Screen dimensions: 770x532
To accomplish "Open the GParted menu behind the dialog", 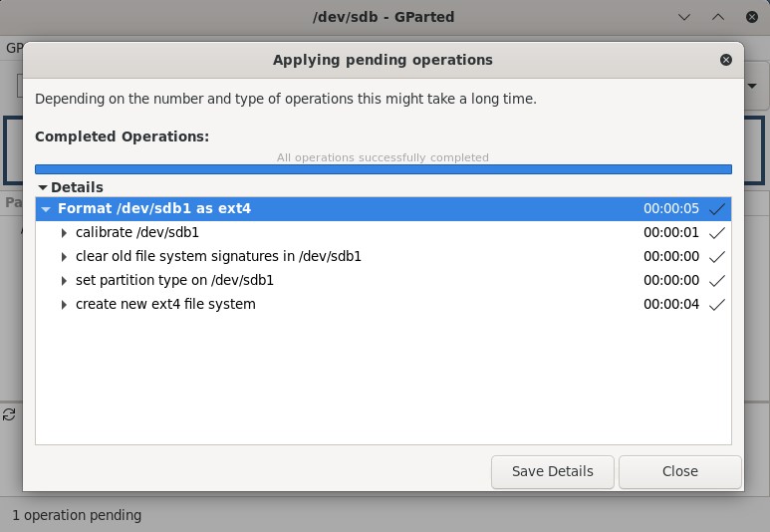I will coord(12,47).
